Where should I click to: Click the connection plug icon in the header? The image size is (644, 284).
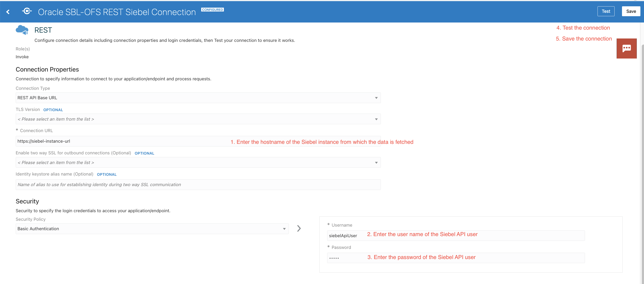point(27,11)
